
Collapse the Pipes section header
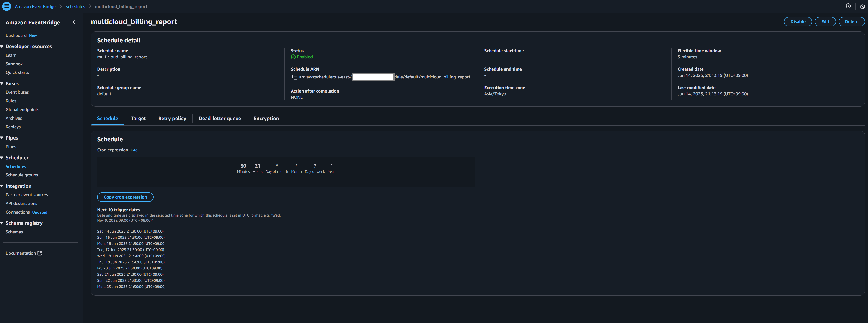(2, 138)
